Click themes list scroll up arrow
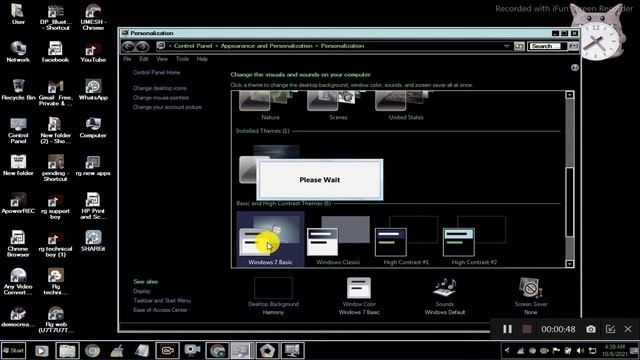Image resolution: width=640 pixels, height=360 pixels. coord(570,95)
